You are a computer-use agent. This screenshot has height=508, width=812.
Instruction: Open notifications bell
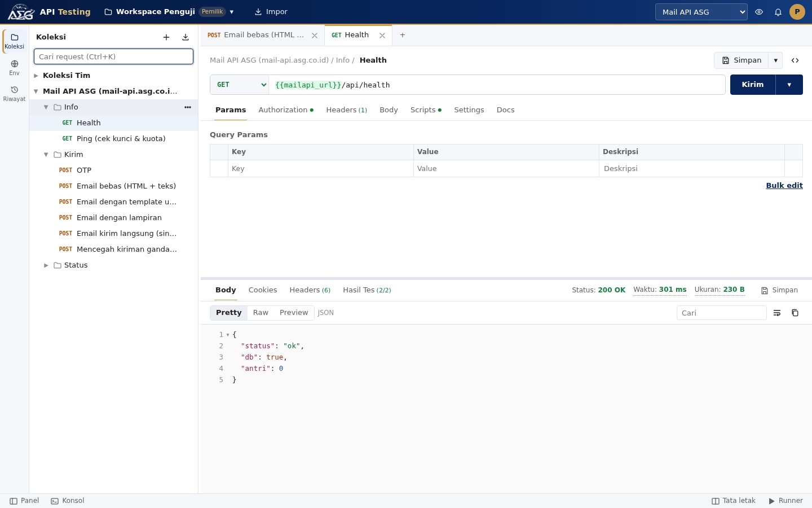click(x=778, y=12)
